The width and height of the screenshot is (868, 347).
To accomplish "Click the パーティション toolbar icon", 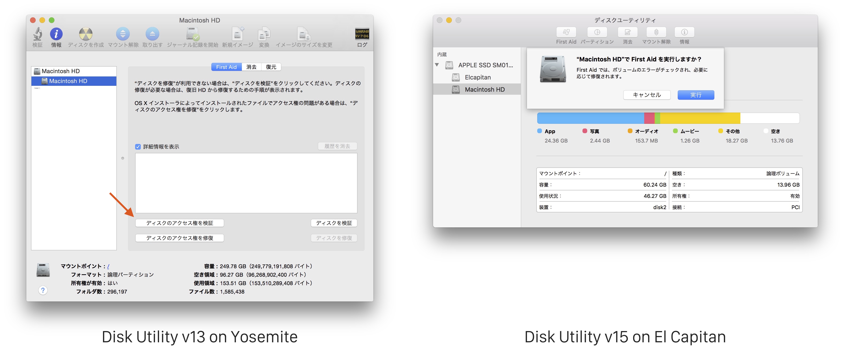I will click(597, 32).
